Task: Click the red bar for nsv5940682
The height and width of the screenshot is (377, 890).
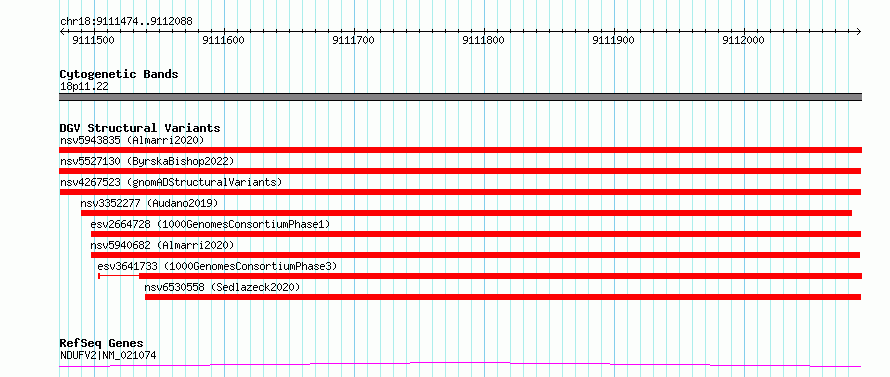Action: (x=476, y=255)
